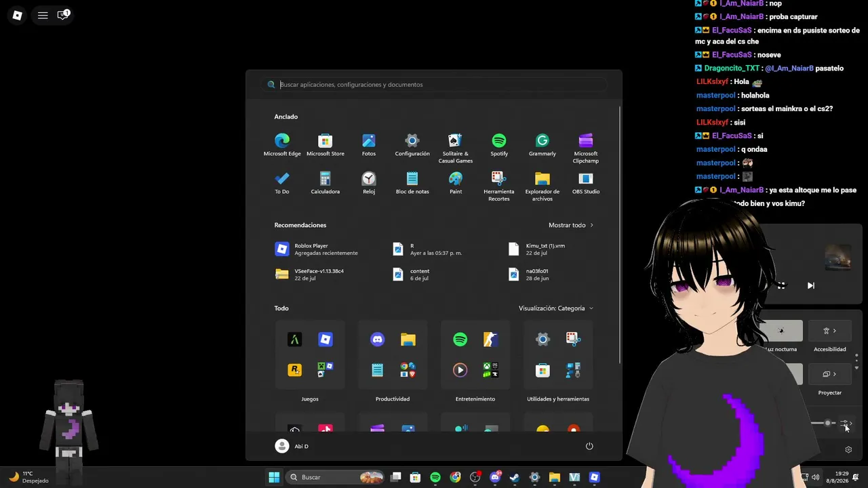This screenshot has width=868, height=488.
Task: Open Spotify from pinned apps
Action: (499, 145)
